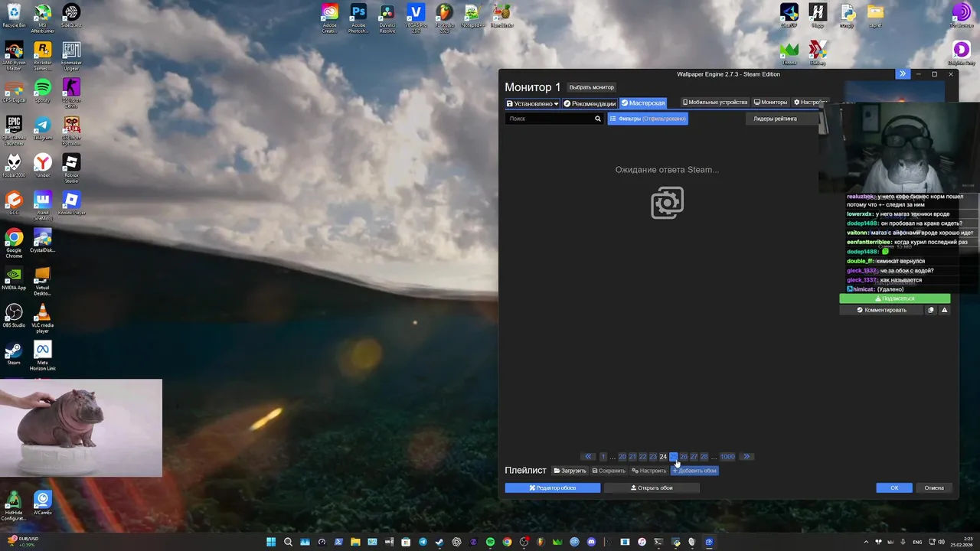Open Yandex browser desktop icon
The image size is (980, 551).
pyautogui.click(x=43, y=165)
